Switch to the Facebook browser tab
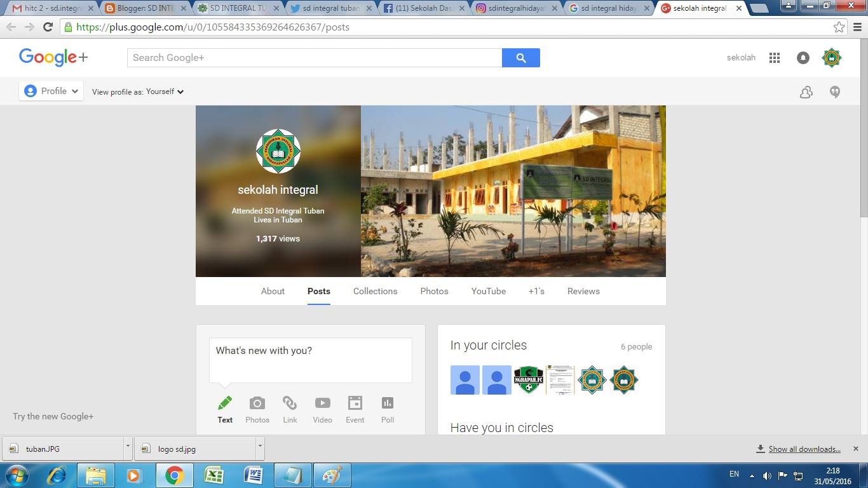Screen dimensions: 868x488 423,8
